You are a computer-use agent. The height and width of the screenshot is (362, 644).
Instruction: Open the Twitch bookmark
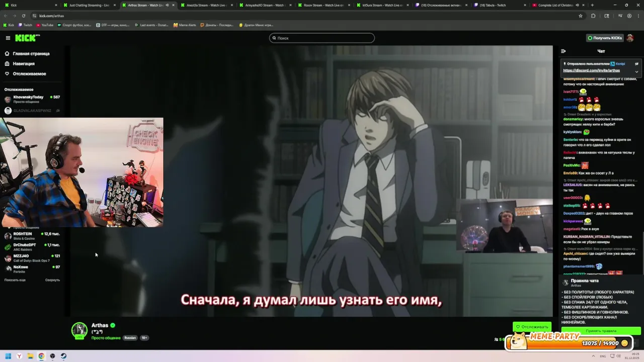(x=25, y=25)
